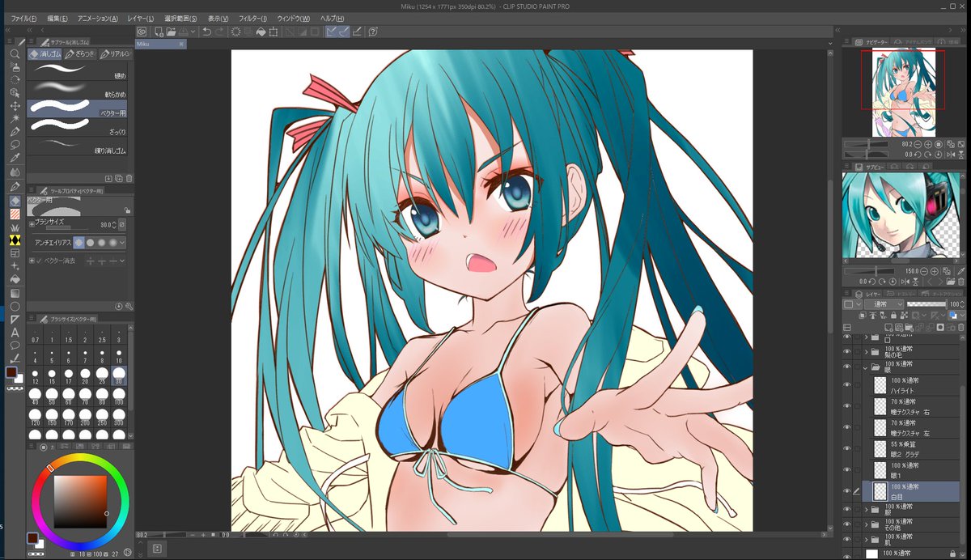Expand the 肌 layer folder
The image size is (971, 560).
click(x=867, y=539)
